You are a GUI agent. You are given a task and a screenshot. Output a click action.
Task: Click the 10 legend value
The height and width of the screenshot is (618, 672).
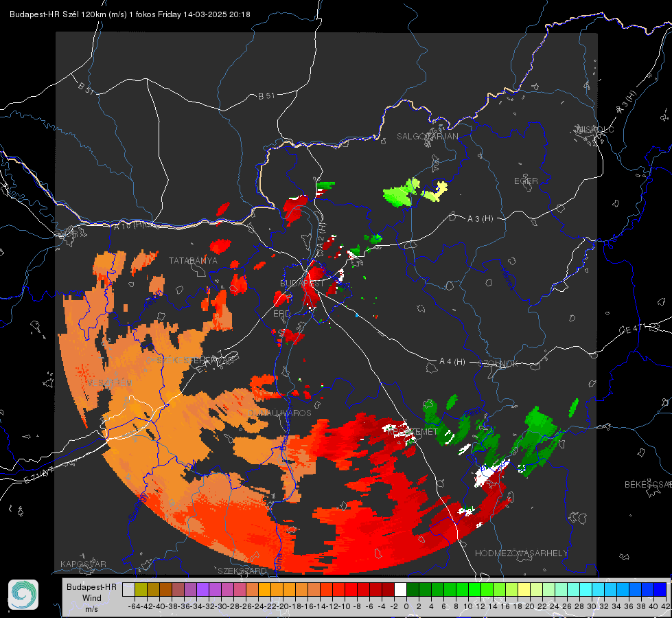tap(468, 606)
